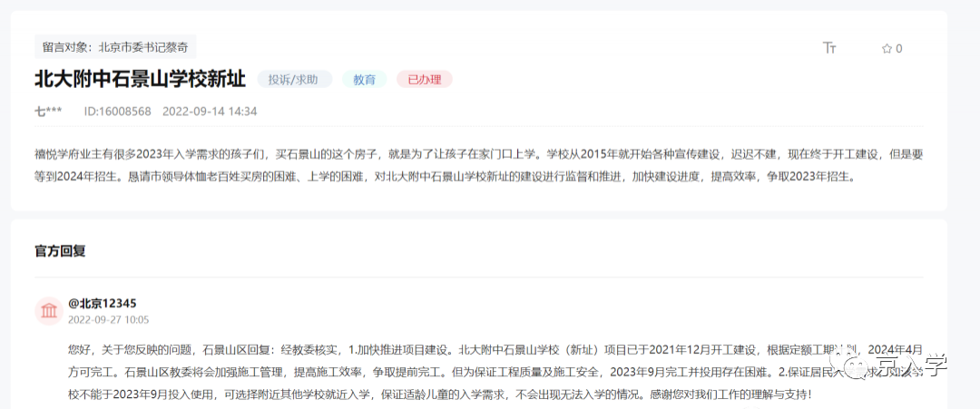The image size is (980, 409).
Task: Click the reply line starting 方可完工
Action: click(495, 373)
